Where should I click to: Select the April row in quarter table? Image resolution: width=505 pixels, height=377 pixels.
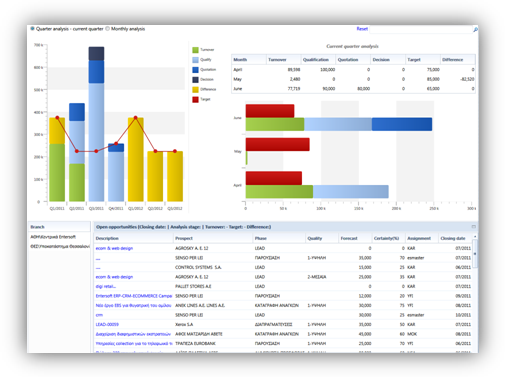(353, 70)
